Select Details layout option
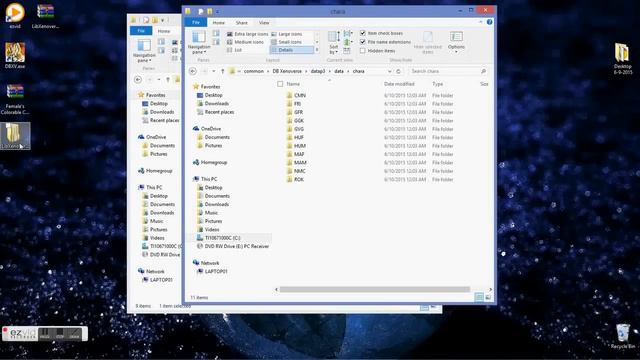 tap(292, 50)
